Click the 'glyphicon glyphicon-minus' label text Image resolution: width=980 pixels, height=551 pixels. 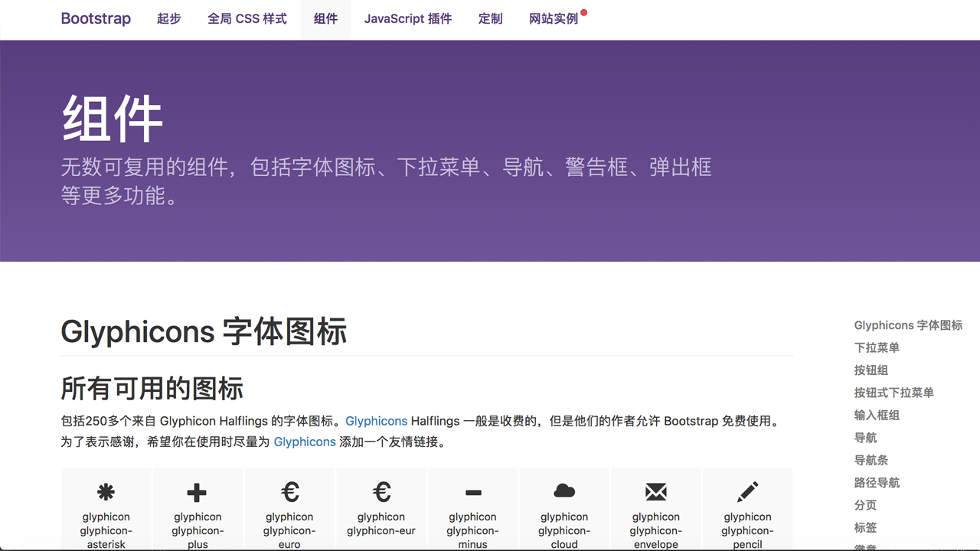tap(473, 530)
